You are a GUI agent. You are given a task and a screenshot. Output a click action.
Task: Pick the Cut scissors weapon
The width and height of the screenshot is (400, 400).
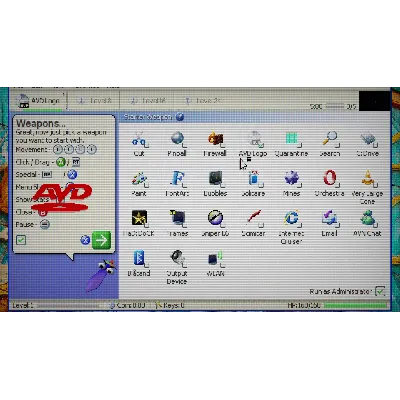pos(139,139)
